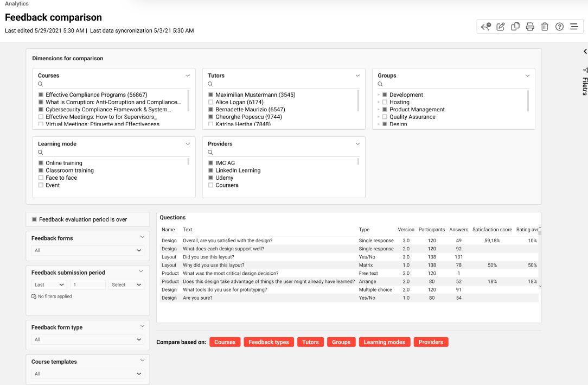Click the Satisfaction score column header
Viewport: 588px width, 385px height.
(492, 230)
